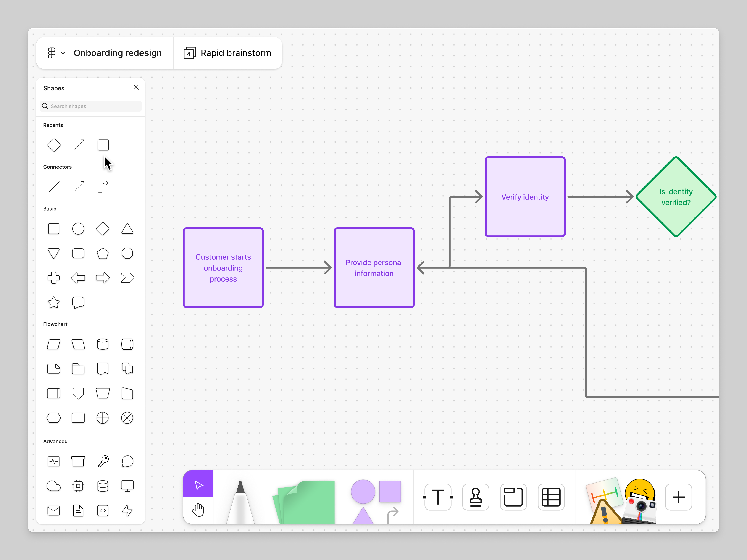Expand the Shapes panel sections
Image resolution: width=747 pixels, height=560 pixels.
tap(53, 125)
